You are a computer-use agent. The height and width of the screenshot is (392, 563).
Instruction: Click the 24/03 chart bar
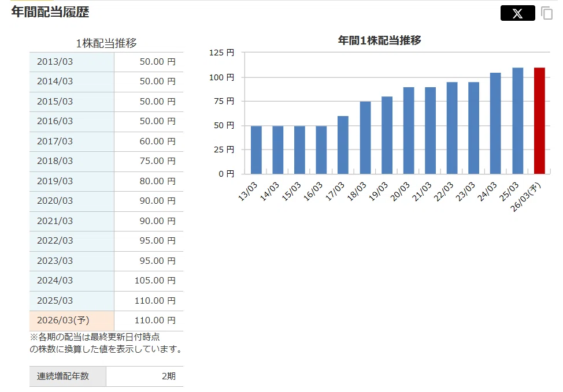pos(495,124)
